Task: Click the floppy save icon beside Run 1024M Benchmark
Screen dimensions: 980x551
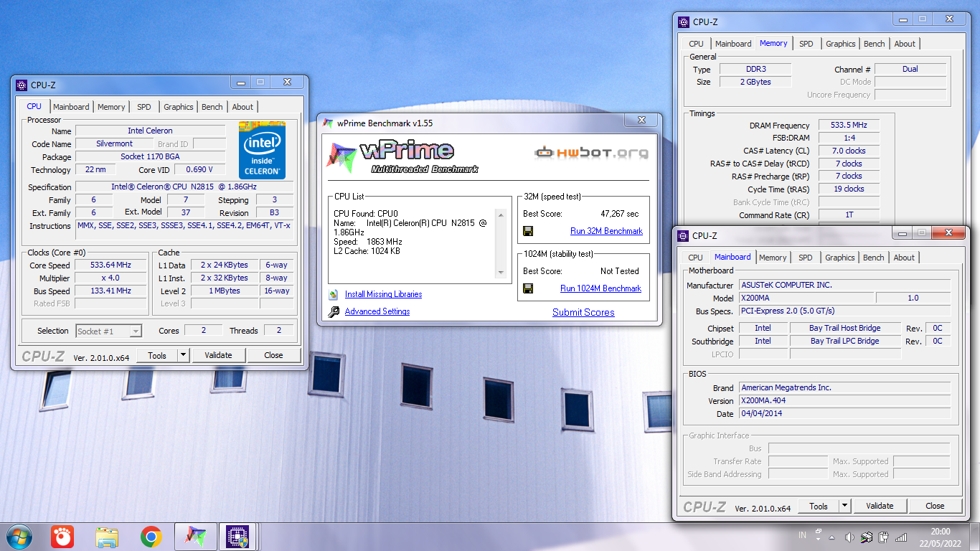Action: pos(528,288)
